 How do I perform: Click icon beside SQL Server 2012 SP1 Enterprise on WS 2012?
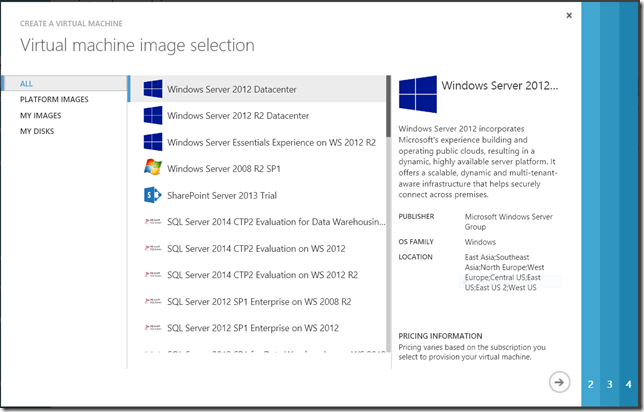click(153, 327)
